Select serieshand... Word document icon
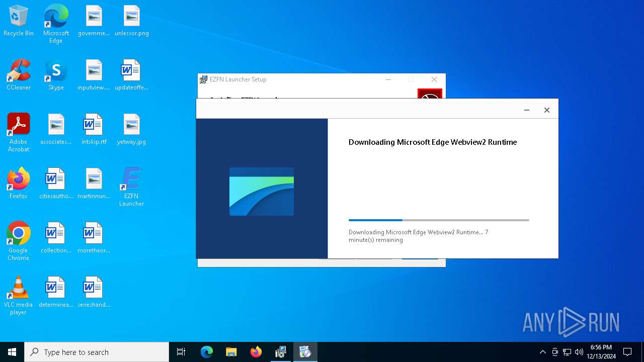 click(94, 293)
